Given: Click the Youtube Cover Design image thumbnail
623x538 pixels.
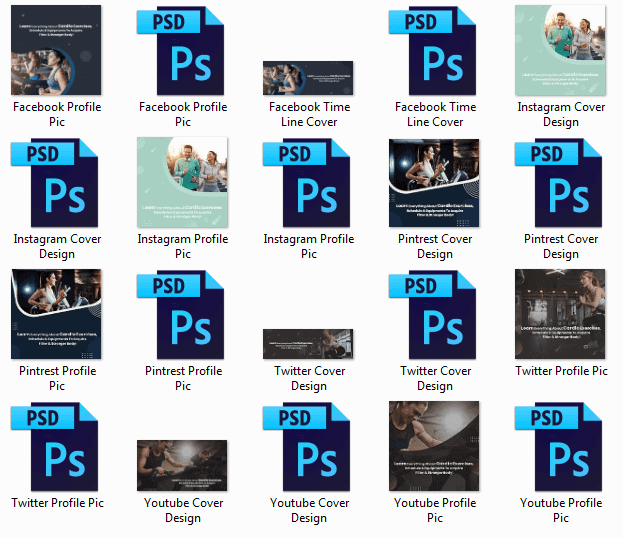Looking at the screenshot, I should coord(182,465).
